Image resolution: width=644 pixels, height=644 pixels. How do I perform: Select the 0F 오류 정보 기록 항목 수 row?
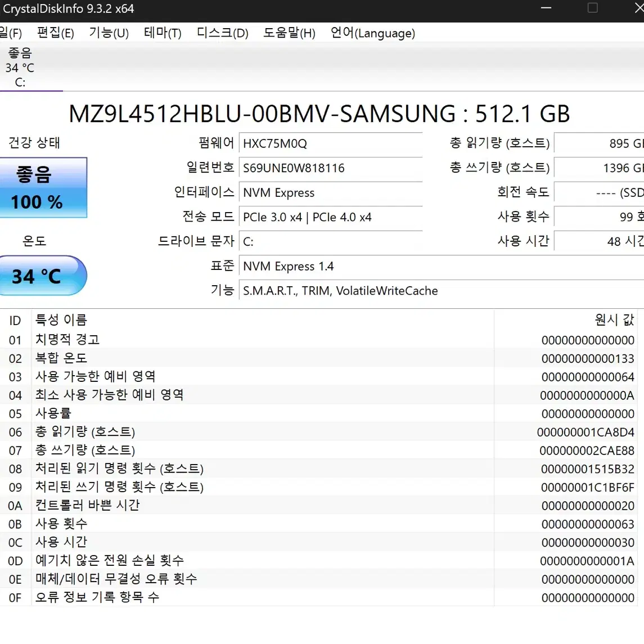pyautogui.click(x=319, y=597)
